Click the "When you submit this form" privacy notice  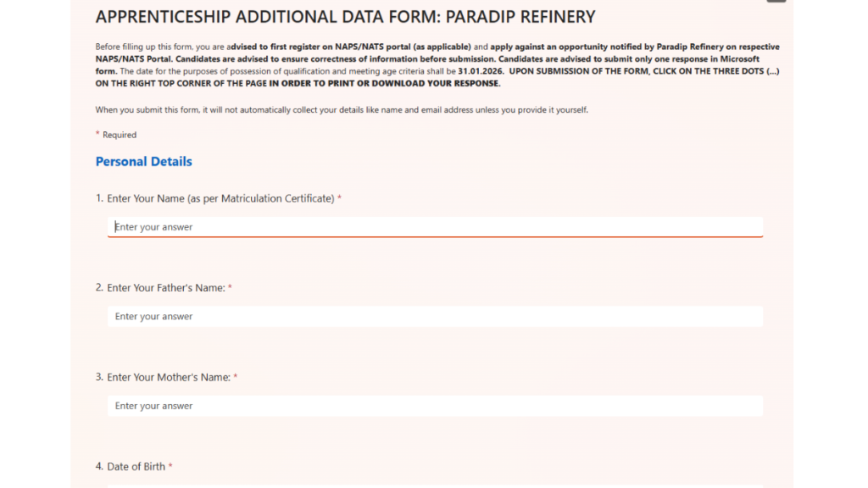tap(342, 110)
